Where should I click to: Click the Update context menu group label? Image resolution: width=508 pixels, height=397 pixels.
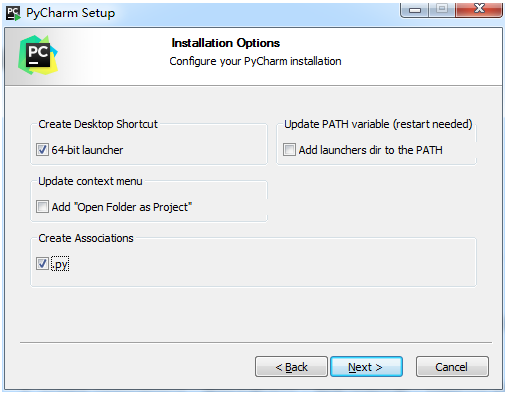click(x=90, y=181)
